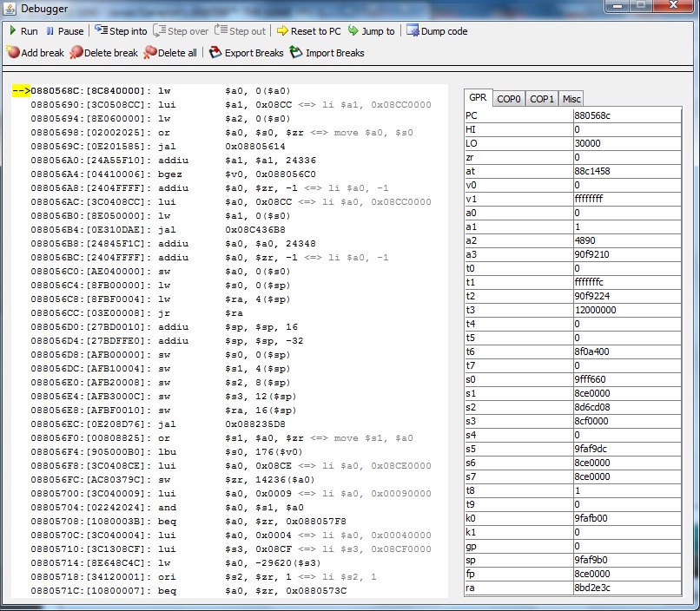700x611 pixels.
Task: Click the ra register value cell
Action: pyautogui.click(x=626, y=588)
